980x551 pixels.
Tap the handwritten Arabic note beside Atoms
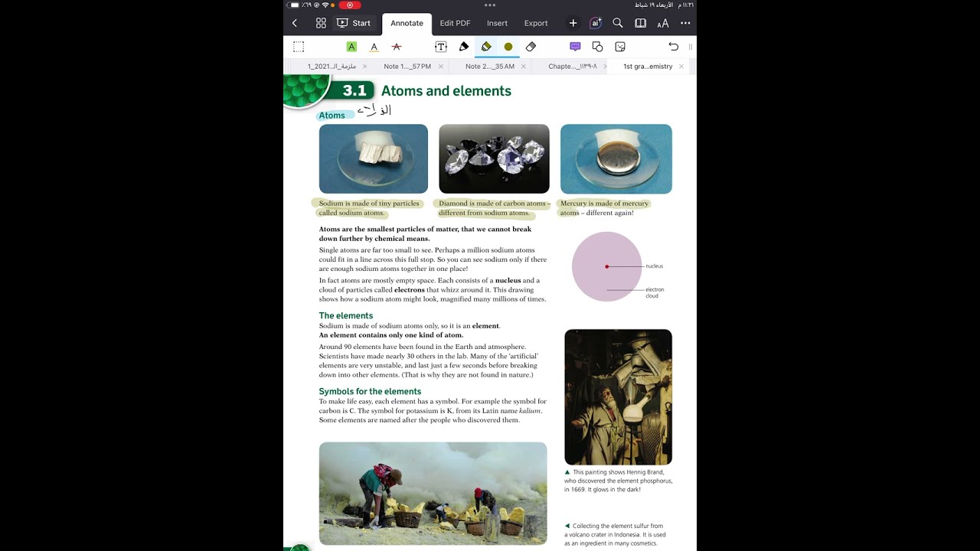374,109
